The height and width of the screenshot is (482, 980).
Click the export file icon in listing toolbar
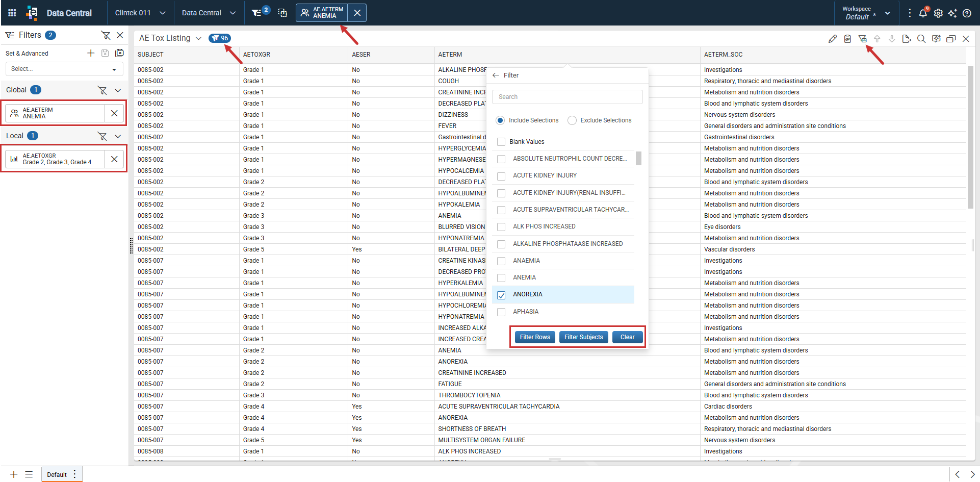pyautogui.click(x=907, y=39)
